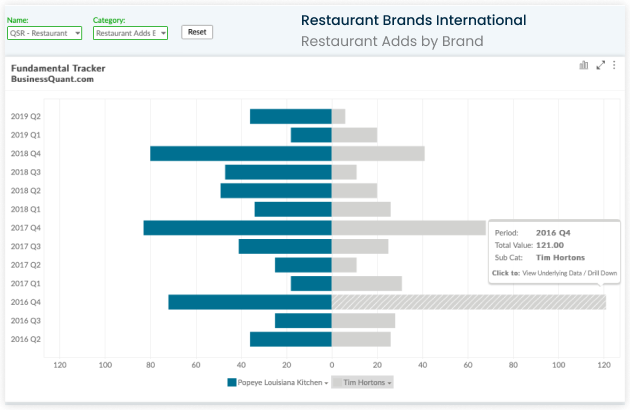Viewport: 630px width, 410px height.
Task: Click the 2016 Q2 Popeye teal bar
Action: 291,339
